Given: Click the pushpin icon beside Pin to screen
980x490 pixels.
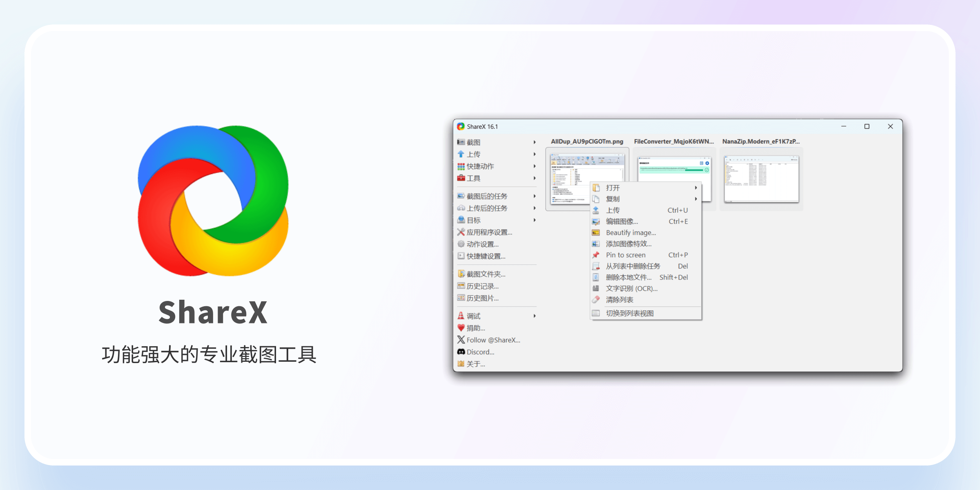Looking at the screenshot, I should [x=596, y=255].
